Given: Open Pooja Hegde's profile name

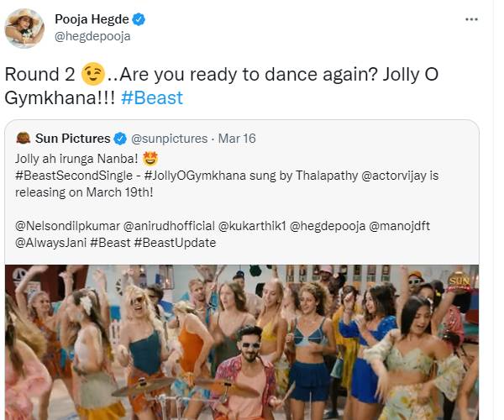Looking at the screenshot, I should pyautogui.click(x=92, y=18).
